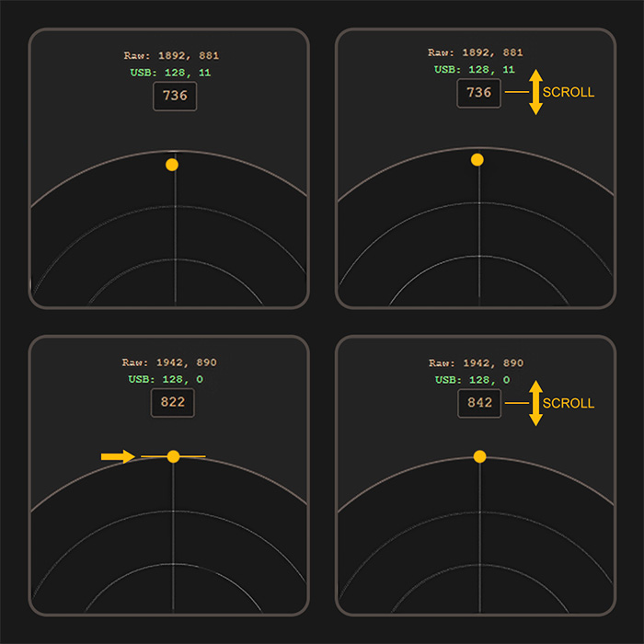Click the bottom-right USB: 128, 0 readout
This screenshot has width=644, height=644.
click(x=472, y=380)
